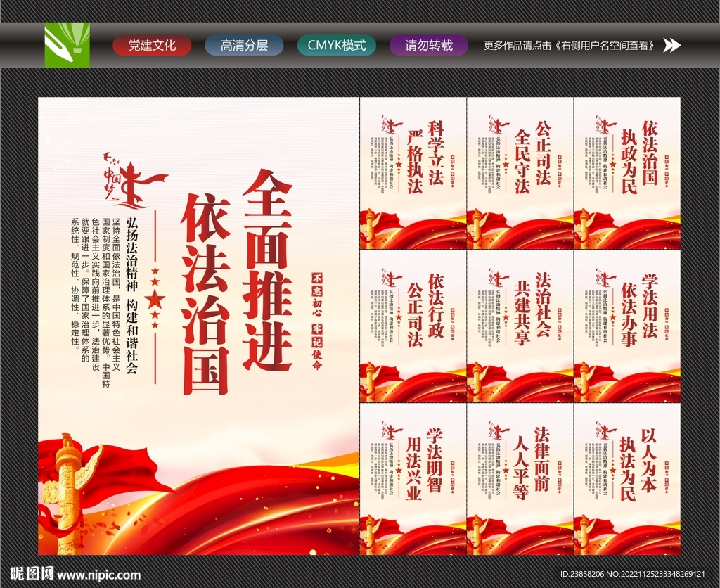The height and width of the screenshot is (588, 720).
Task: Click the 中国梦 emblem on the large poster
Action: pyautogui.click(x=134, y=180)
